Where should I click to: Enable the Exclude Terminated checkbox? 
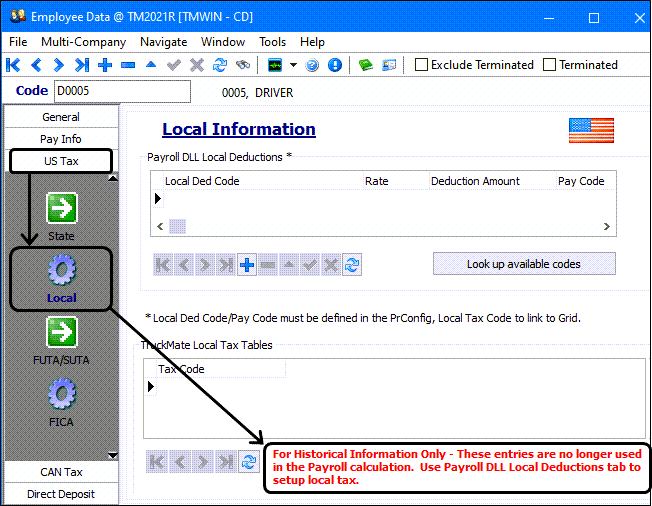(422, 65)
